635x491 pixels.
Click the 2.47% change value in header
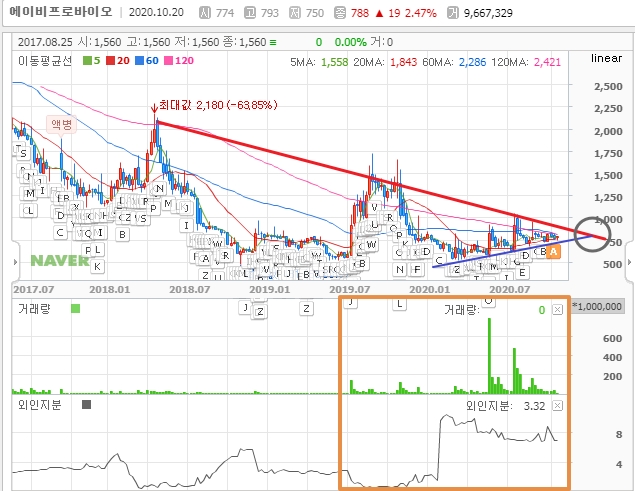[x=420, y=13]
